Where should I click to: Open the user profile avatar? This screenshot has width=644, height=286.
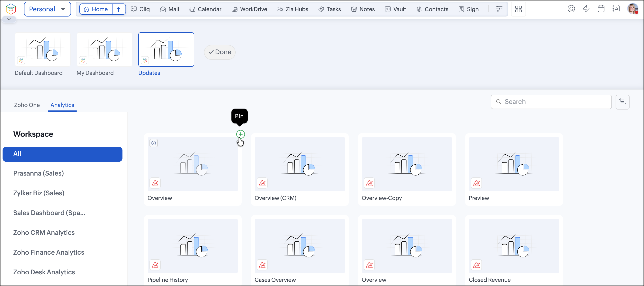(633, 9)
